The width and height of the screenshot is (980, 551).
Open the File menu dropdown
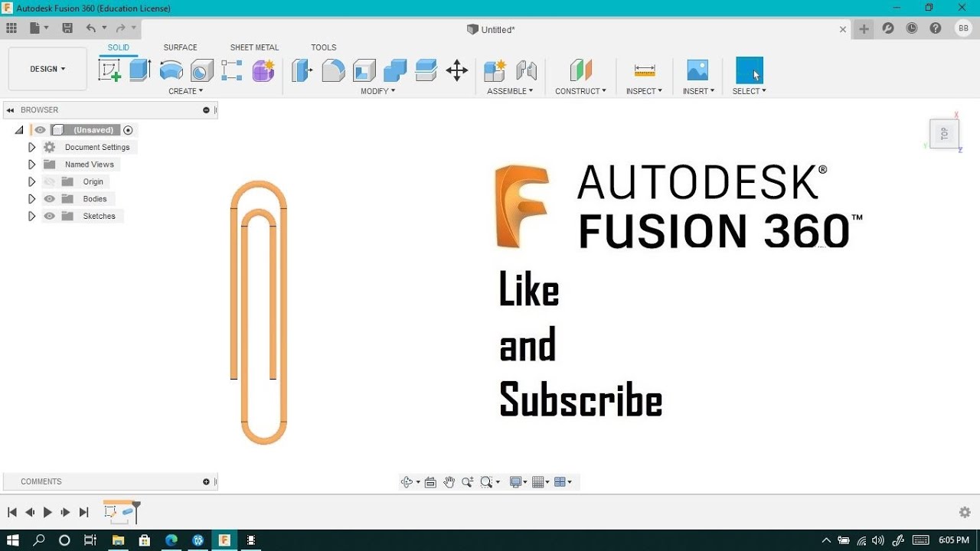point(39,28)
